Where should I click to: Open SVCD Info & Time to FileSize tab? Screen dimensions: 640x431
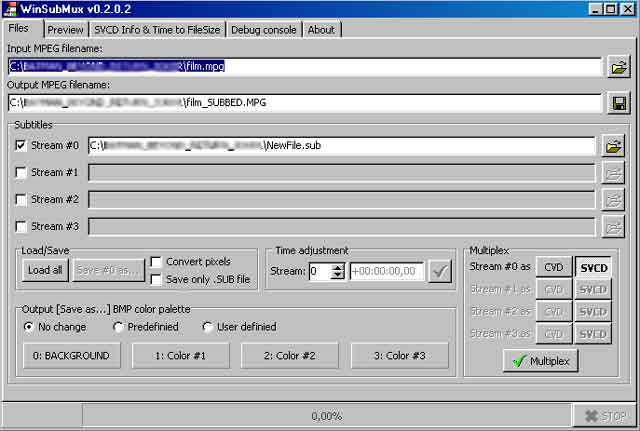coord(157,30)
